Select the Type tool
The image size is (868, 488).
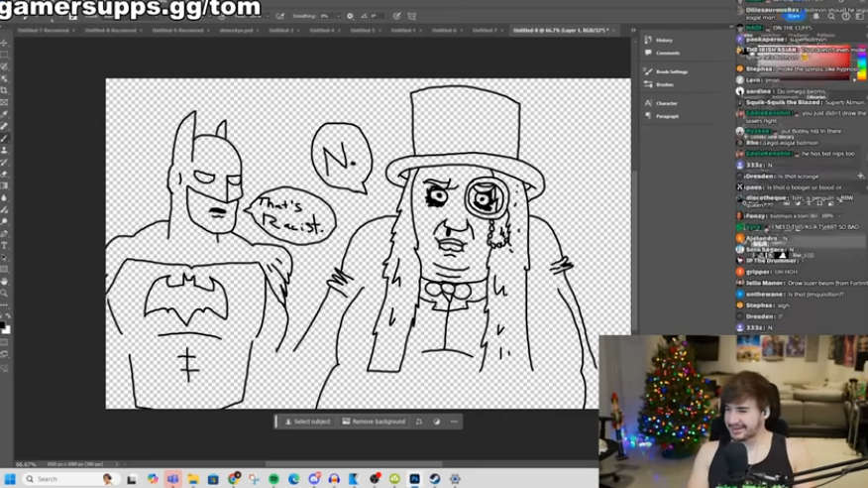coord(5,245)
